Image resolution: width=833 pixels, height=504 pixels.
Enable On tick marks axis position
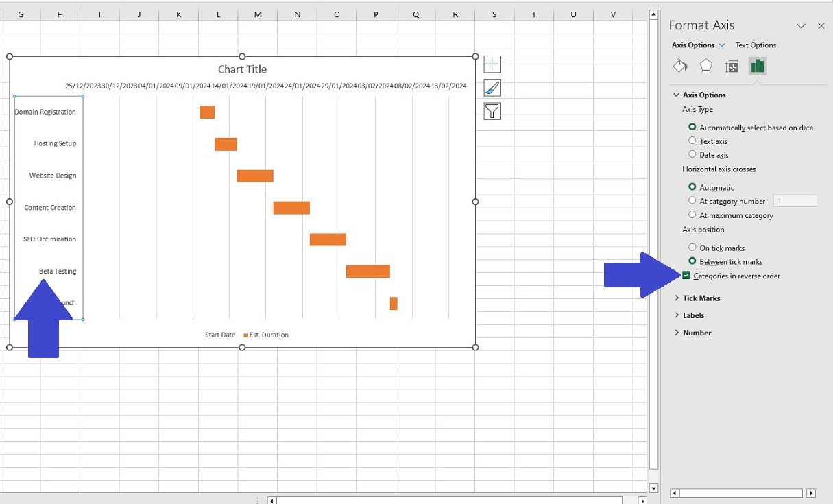pyautogui.click(x=692, y=248)
